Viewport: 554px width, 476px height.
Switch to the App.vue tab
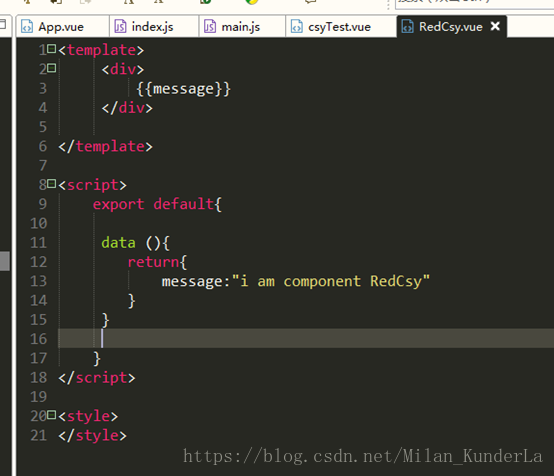point(63,27)
